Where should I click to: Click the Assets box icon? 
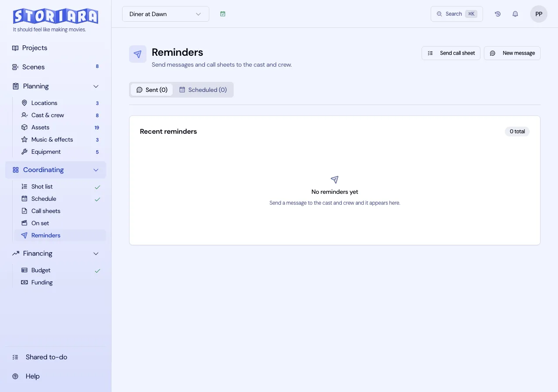24,127
